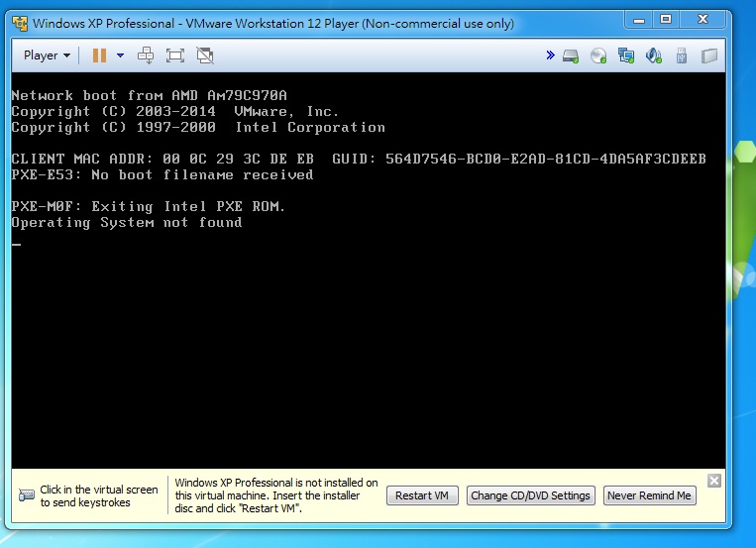Enter full screen mode
756x548 pixels.
click(175, 55)
